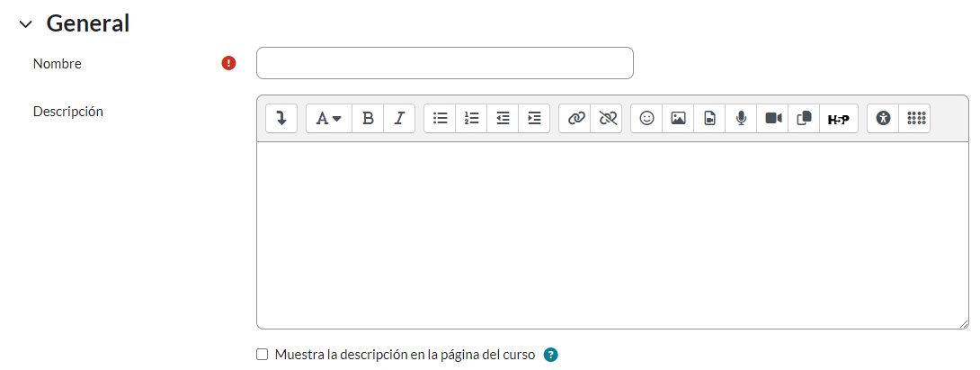Insert a hyperlink
Viewport: 980px width, 370px height.
575,118
